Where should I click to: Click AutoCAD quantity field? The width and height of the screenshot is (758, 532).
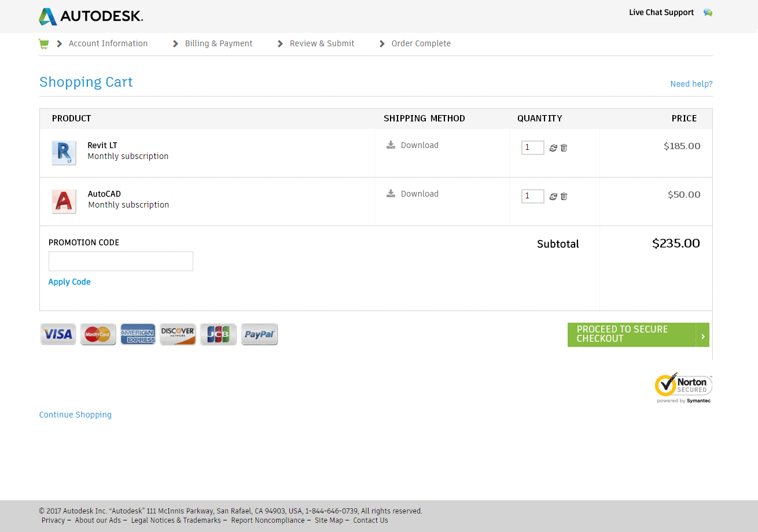pyautogui.click(x=532, y=196)
